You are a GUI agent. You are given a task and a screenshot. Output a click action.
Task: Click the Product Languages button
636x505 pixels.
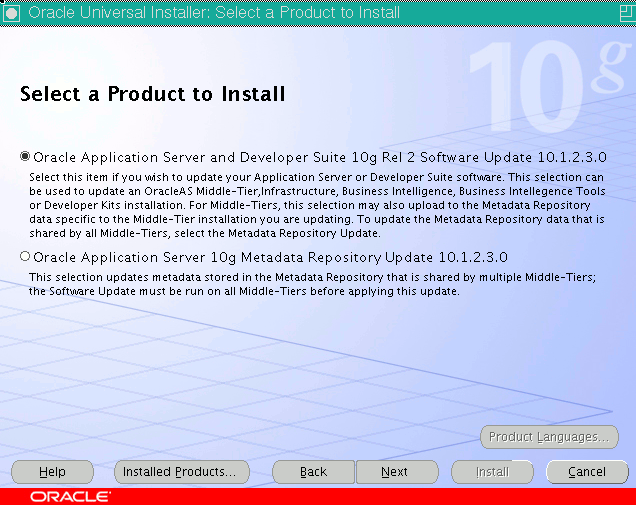(x=549, y=437)
